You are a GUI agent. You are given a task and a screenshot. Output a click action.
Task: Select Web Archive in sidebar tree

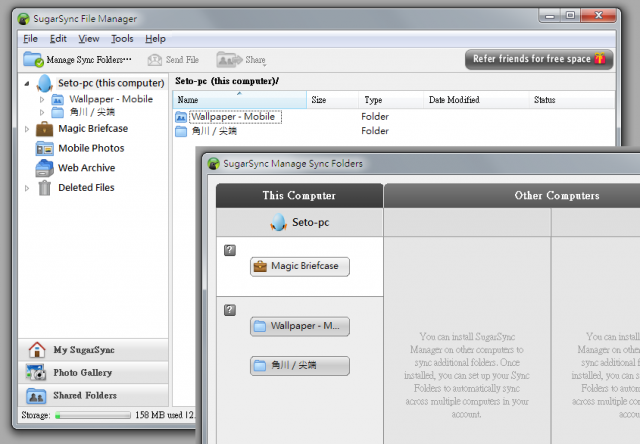(x=87, y=168)
